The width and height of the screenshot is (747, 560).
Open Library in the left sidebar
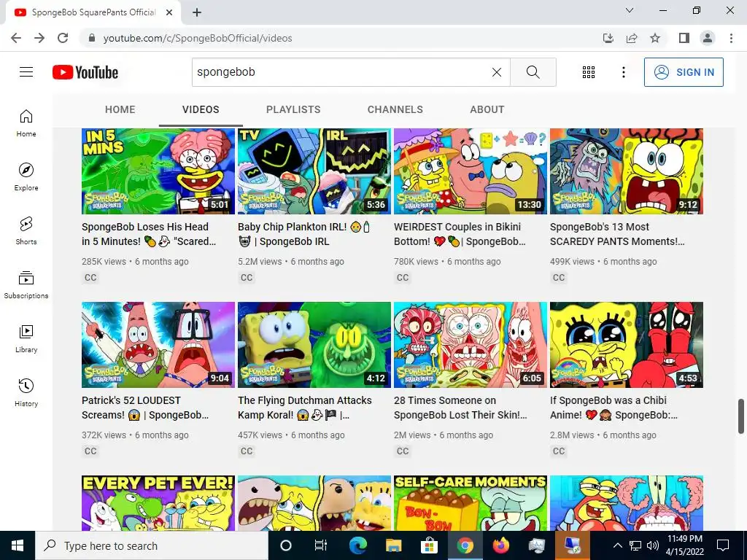pos(26,338)
